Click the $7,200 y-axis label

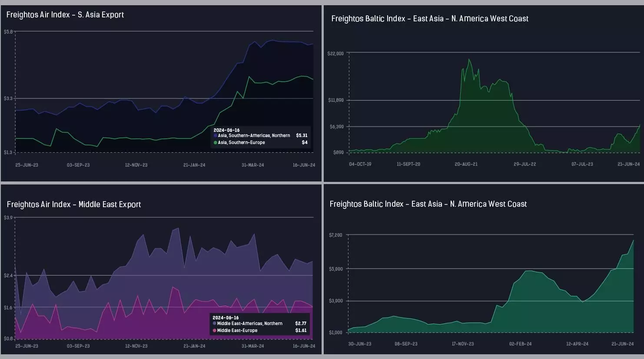pyautogui.click(x=335, y=235)
